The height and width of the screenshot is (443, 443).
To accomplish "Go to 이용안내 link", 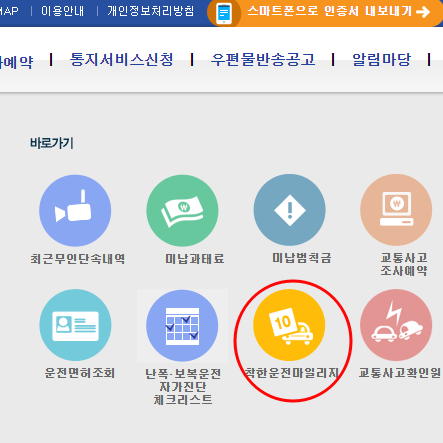I will [63, 11].
